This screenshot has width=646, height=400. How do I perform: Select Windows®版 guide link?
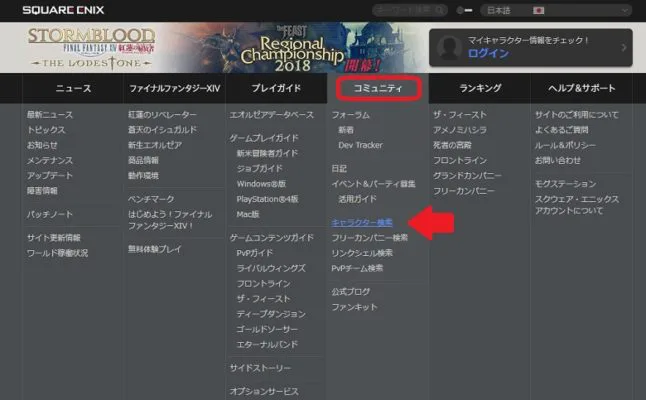click(x=261, y=184)
